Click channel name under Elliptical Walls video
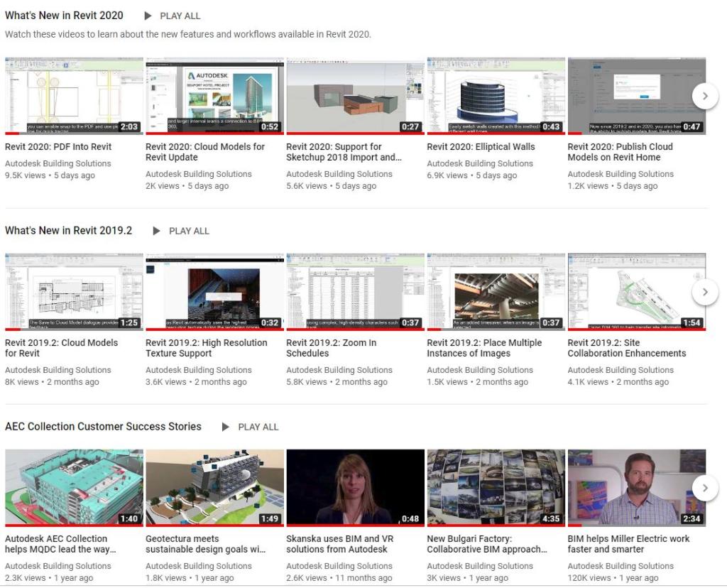Screen dimensions: 727x588 click(x=480, y=163)
